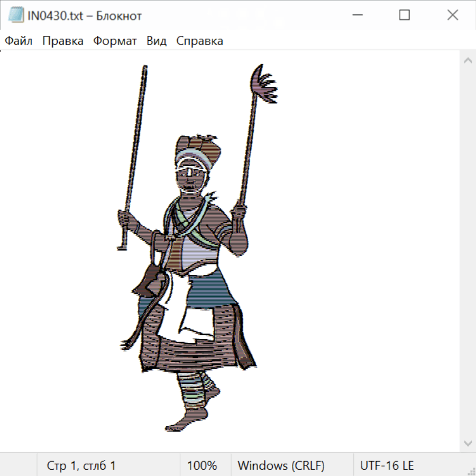This screenshot has width=476, height=476.
Task: Minimize the Блокнот window
Action: [x=356, y=15]
